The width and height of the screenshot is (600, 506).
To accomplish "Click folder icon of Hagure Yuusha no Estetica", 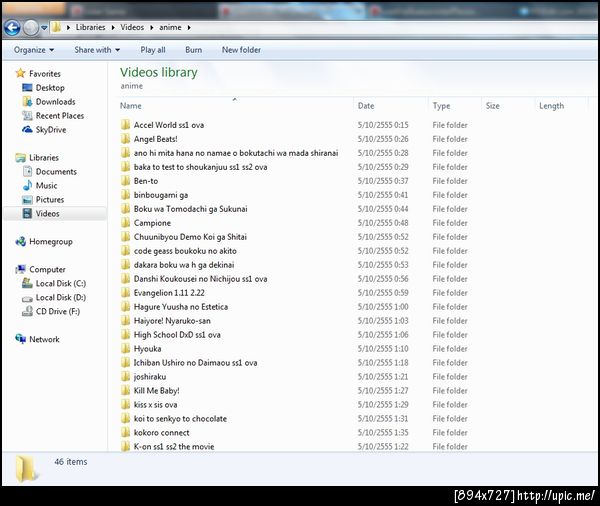I will [126, 307].
